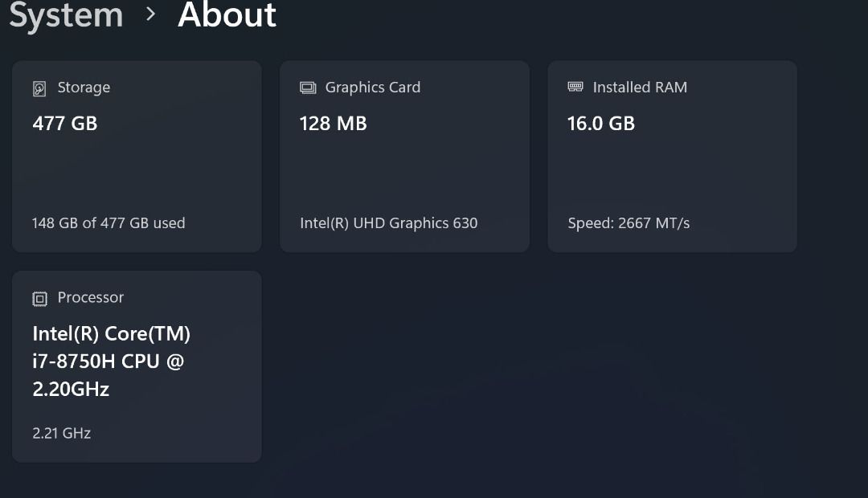Click the Processor chip icon

(39, 299)
